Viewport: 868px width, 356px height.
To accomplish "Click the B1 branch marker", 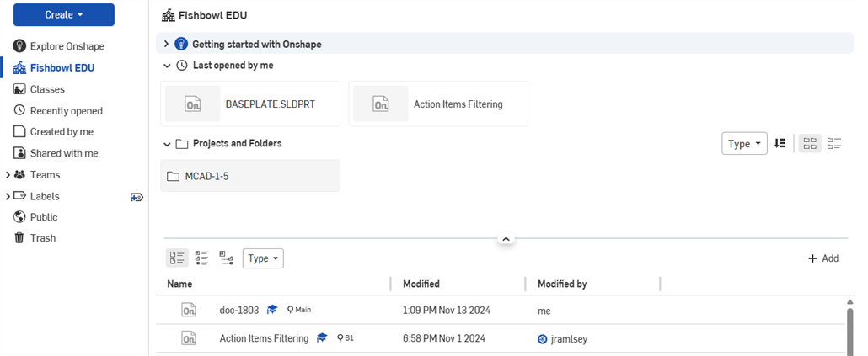I will (x=345, y=338).
